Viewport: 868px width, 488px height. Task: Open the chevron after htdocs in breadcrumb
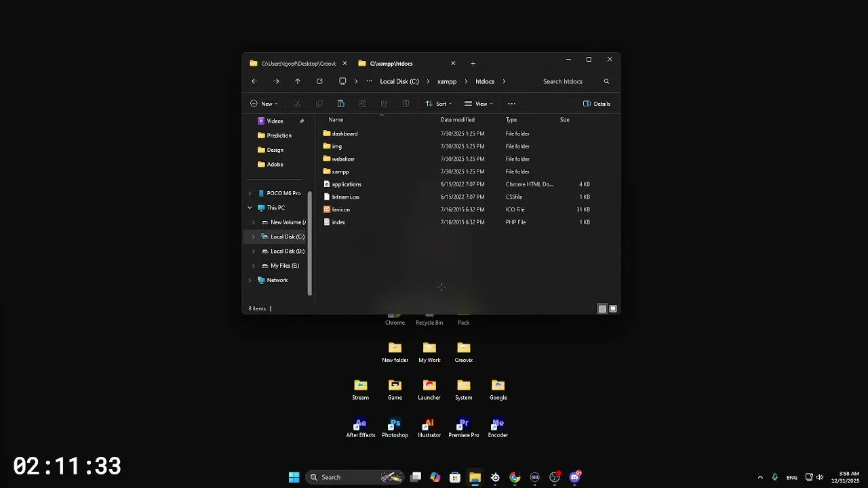coord(504,81)
